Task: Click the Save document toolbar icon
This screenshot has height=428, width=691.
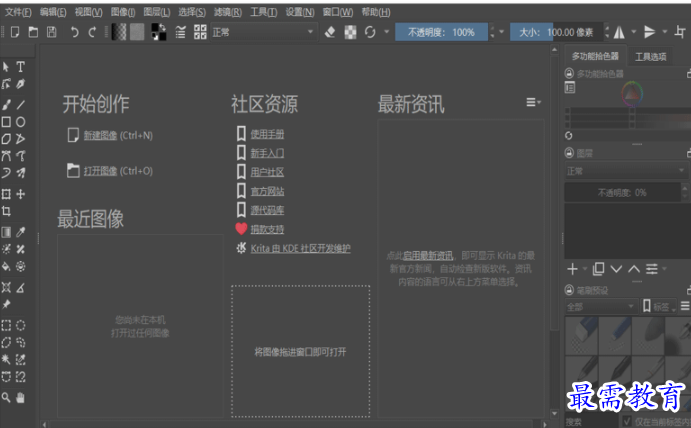Action: point(52,32)
